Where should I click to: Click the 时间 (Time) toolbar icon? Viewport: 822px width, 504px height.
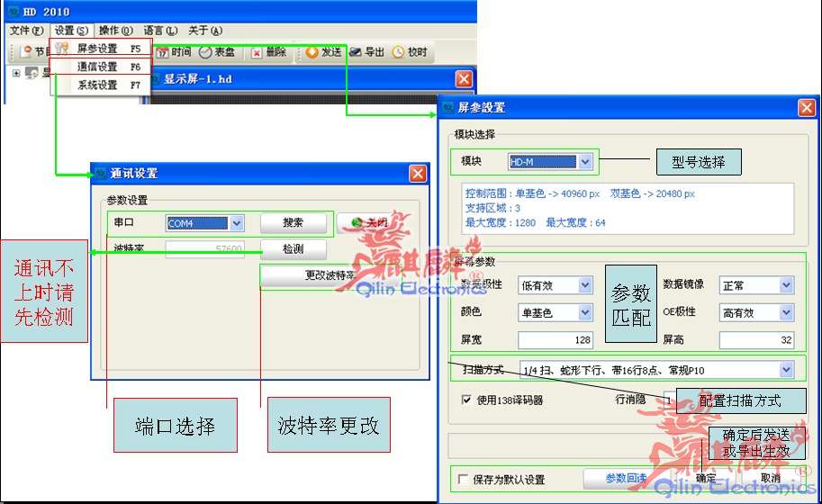(162, 52)
